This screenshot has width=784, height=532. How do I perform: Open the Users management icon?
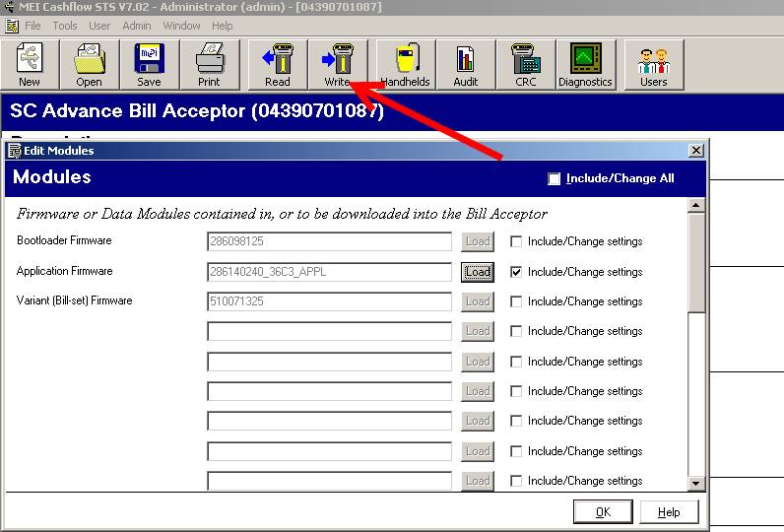point(653,65)
